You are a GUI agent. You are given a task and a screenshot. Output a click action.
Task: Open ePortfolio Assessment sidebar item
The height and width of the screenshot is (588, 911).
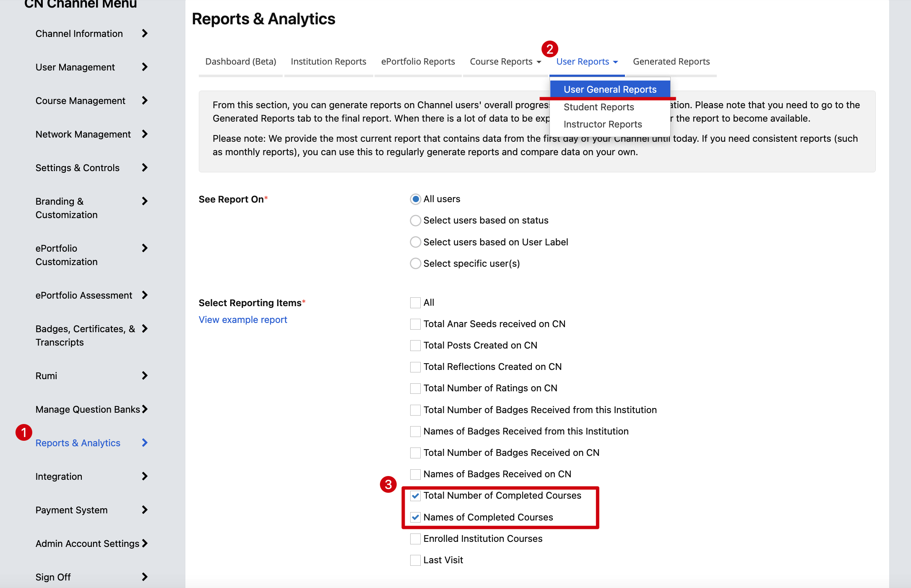tap(84, 295)
